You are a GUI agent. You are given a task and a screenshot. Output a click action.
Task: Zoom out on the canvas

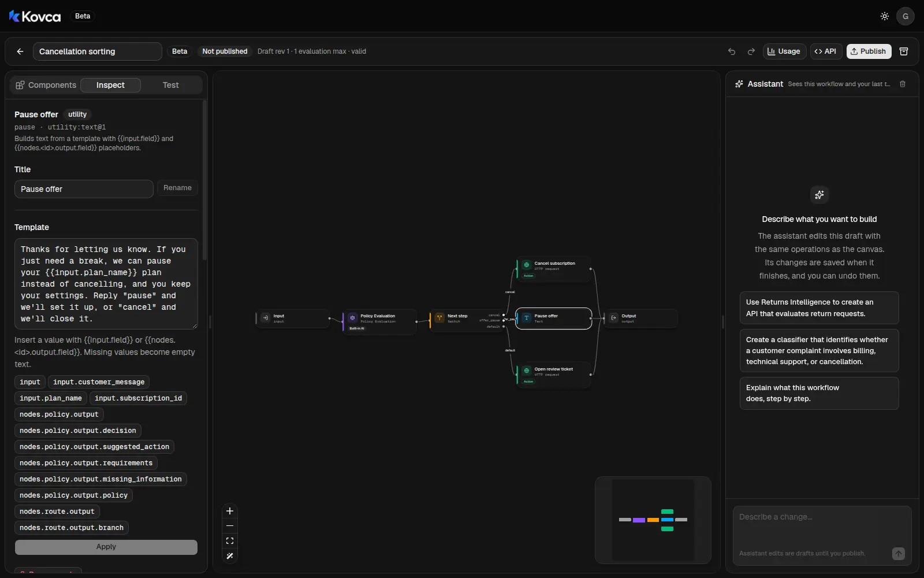tap(230, 526)
